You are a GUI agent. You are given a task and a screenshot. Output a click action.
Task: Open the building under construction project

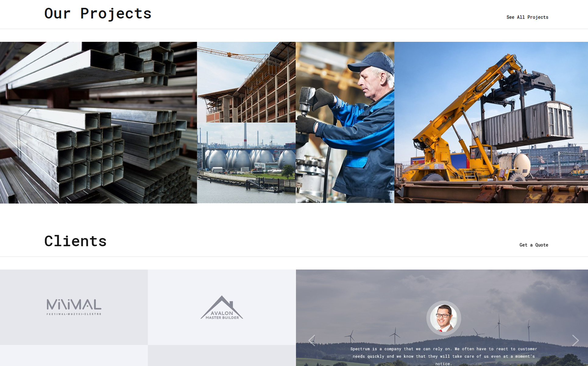click(x=246, y=82)
